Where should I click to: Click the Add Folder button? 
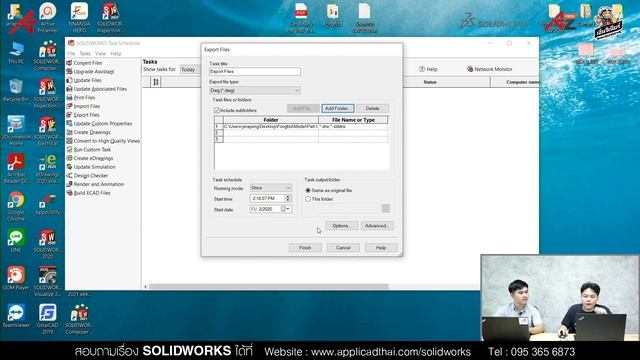click(337, 108)
